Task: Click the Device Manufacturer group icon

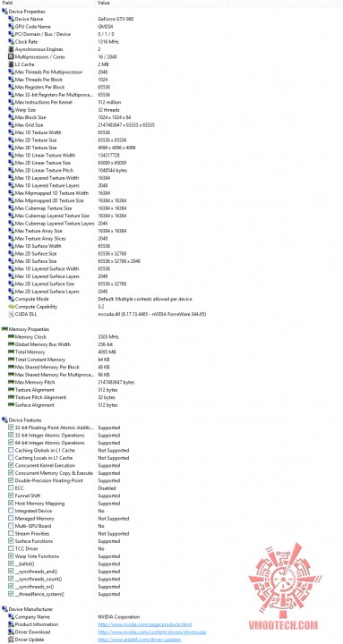Action: tap(4, 609)
